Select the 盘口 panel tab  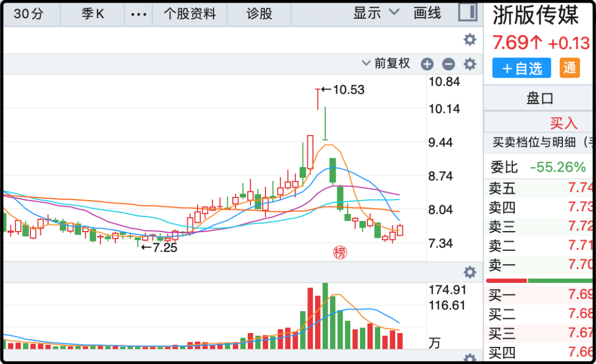click(539, 99)
